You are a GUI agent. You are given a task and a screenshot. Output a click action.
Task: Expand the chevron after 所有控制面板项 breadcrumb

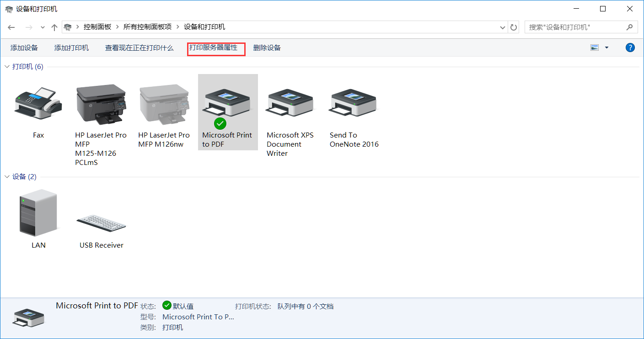(x=178, y=27)
